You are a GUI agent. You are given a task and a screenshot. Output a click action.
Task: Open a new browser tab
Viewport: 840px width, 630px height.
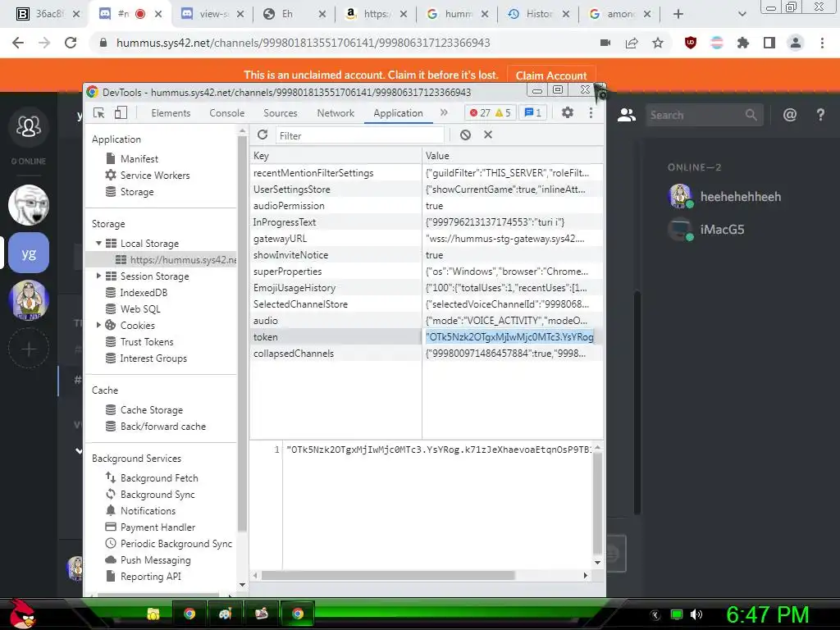(x=678, y=14)
